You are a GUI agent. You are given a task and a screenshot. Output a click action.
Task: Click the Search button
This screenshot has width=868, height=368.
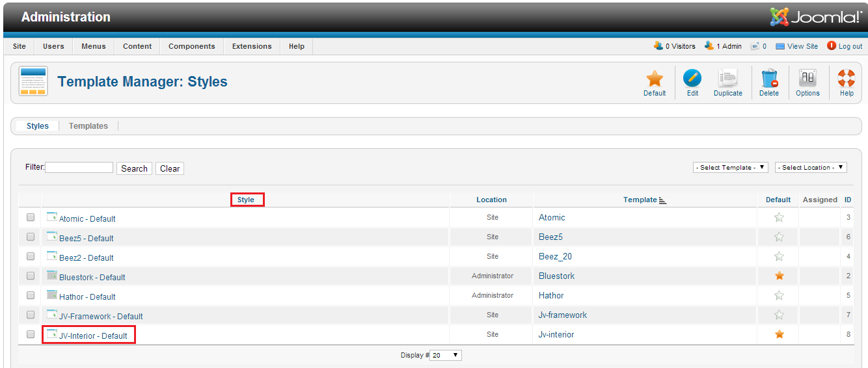tap(134, 168)
